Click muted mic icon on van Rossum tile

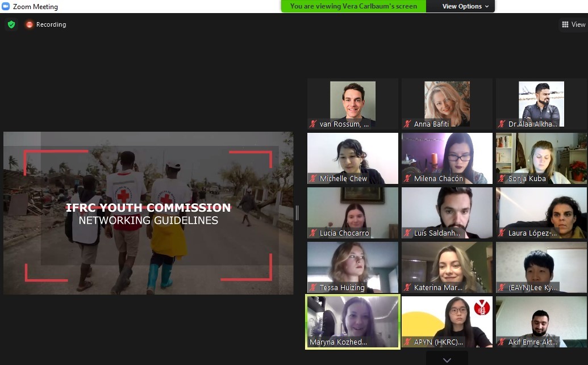pyautogui.click(x=313, y=124)
